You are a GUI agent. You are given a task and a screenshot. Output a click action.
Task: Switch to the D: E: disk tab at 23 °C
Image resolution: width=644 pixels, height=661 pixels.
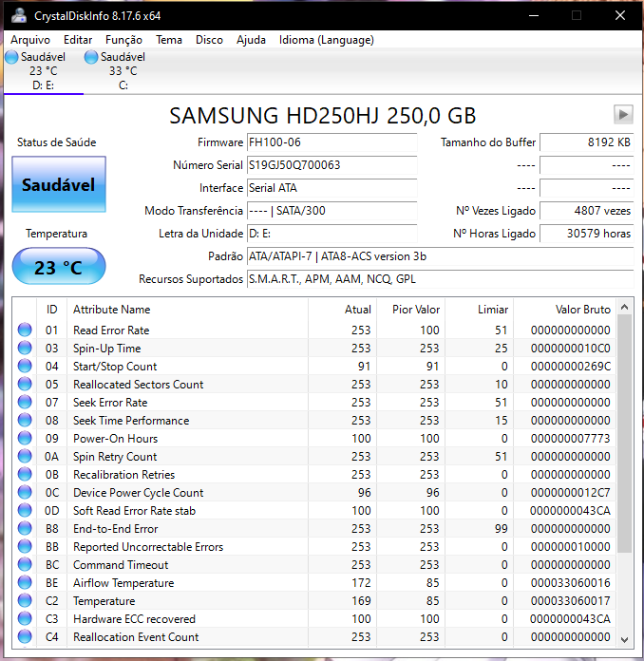[x=44, y=71]
